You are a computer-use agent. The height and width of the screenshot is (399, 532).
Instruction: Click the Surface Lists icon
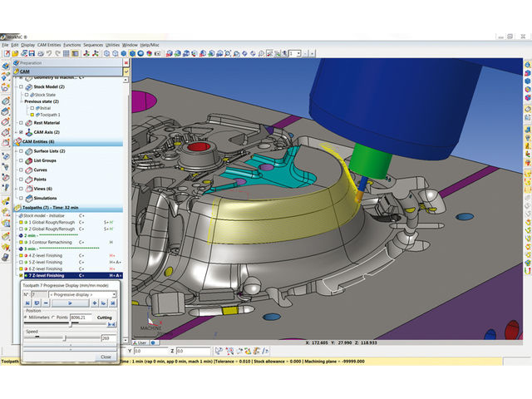[x=27, y=151]
